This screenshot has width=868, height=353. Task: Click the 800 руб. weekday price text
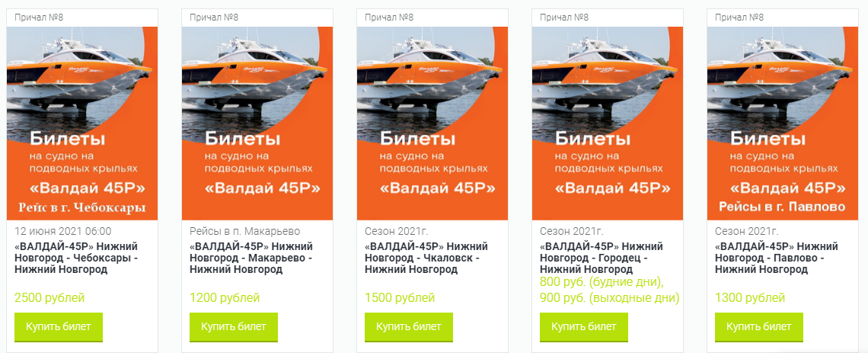(602, 282)
